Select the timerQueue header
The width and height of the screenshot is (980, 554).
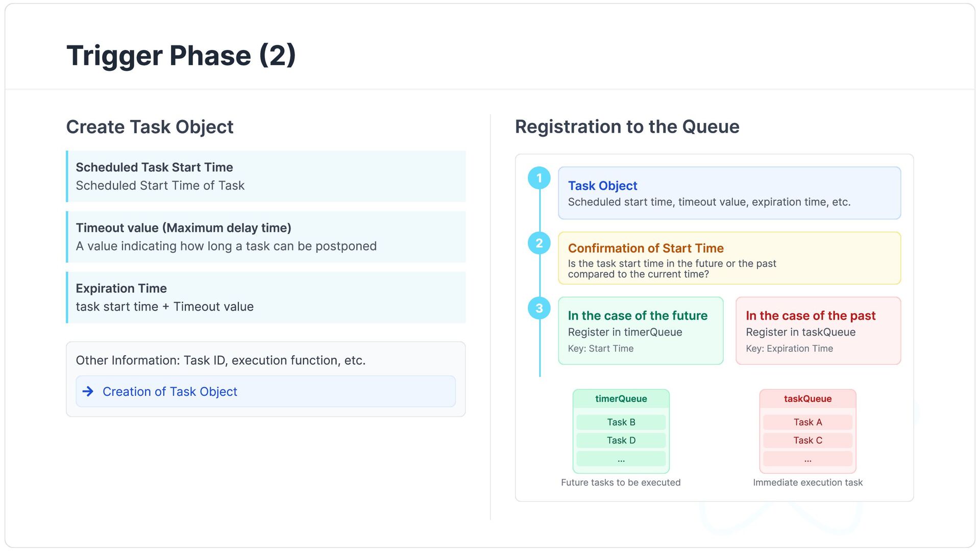coord(621,399)
